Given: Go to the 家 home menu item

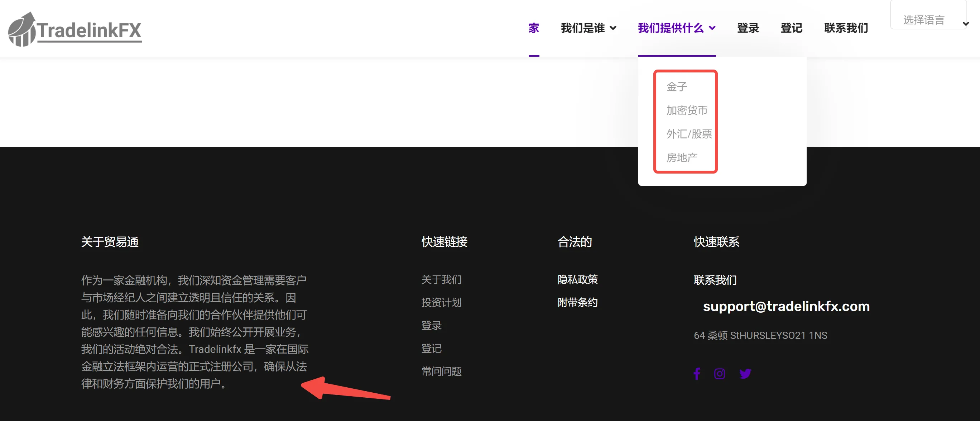Looking at the screenshot, I should 534,28.
